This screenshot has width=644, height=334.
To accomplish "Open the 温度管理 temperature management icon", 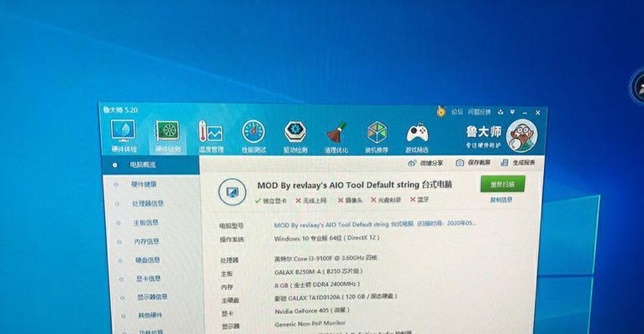I will [x=211, y=137].
